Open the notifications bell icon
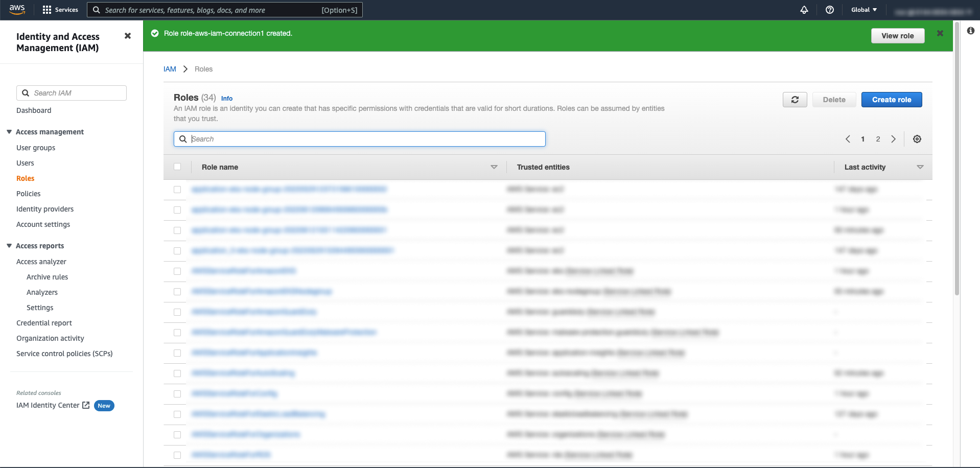Image resolution: width=980 pixels, height=468 pixels. point(804,10)
